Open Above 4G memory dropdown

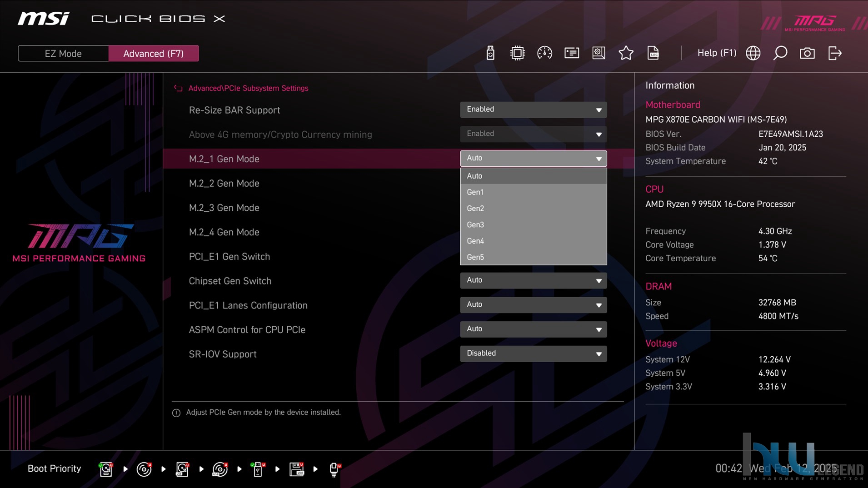pyautogui.click(x=533, y=134)
